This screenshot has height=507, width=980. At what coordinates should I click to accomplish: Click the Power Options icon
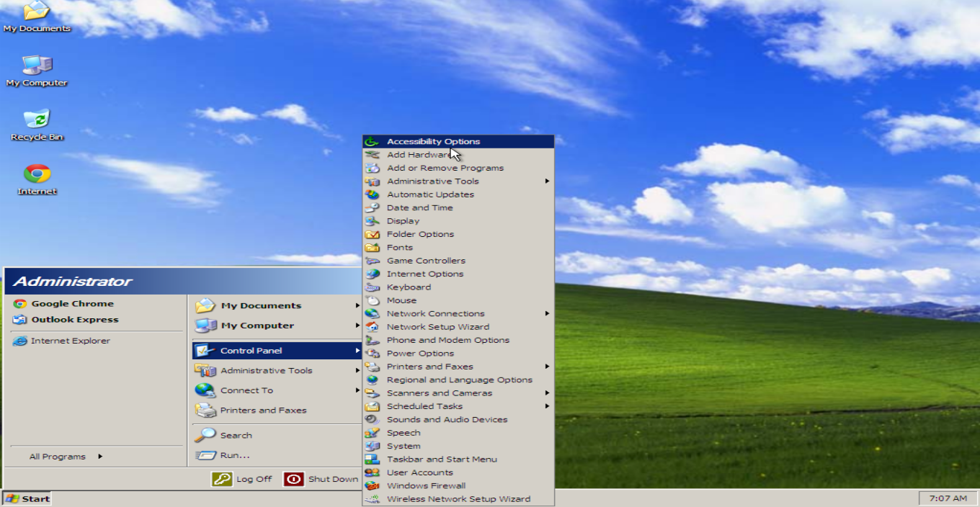[372, 354]
